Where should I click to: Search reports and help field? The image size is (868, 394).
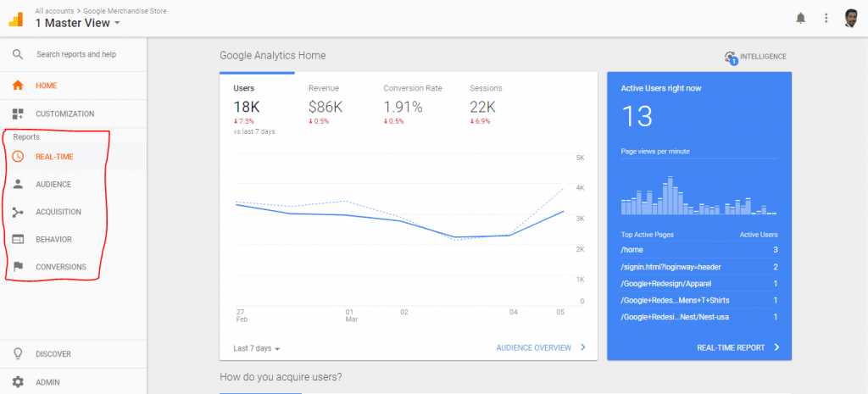(76, 54)
